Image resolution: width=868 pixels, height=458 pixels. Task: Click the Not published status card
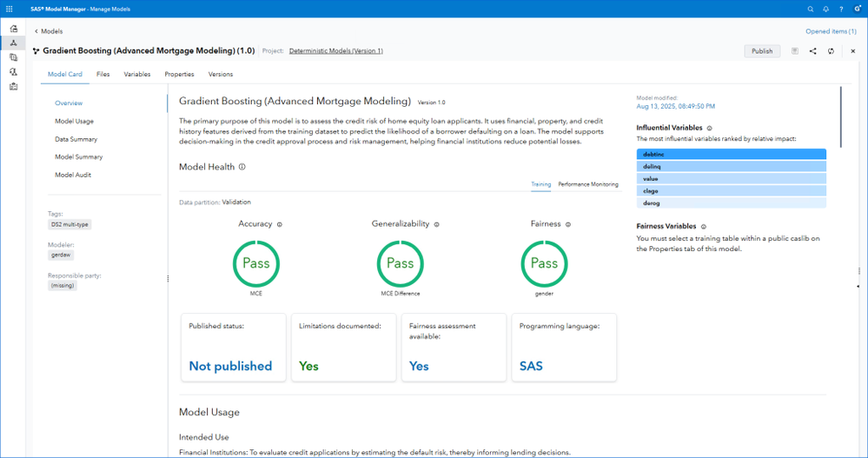(234, 348)
